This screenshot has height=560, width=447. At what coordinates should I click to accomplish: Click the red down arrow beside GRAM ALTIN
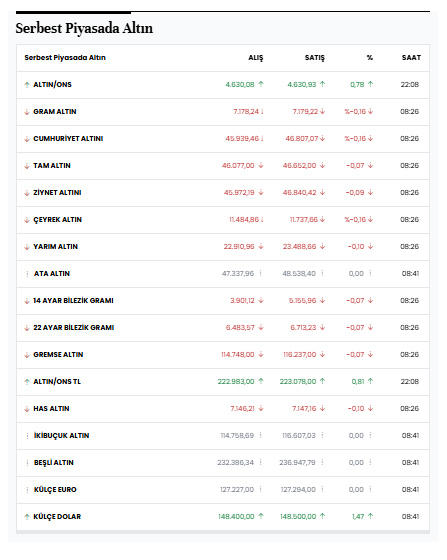pyautogui.click(x=27, y=112)
